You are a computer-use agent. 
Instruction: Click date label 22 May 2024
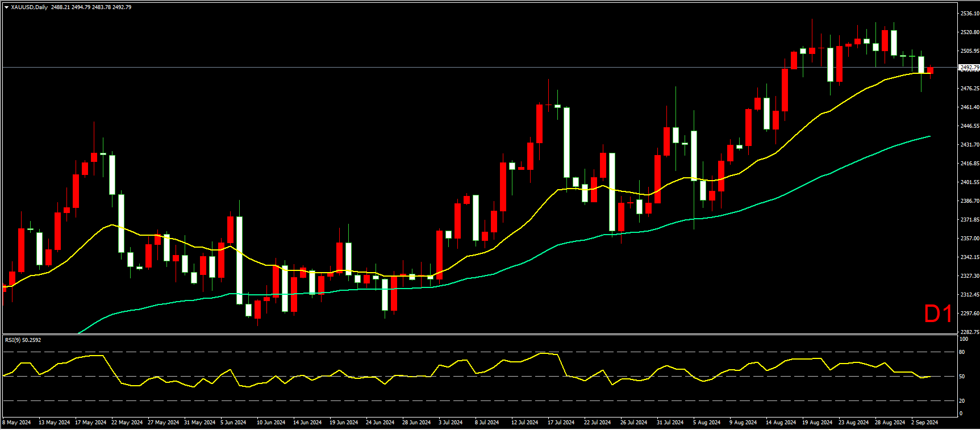tap(127, 423)
